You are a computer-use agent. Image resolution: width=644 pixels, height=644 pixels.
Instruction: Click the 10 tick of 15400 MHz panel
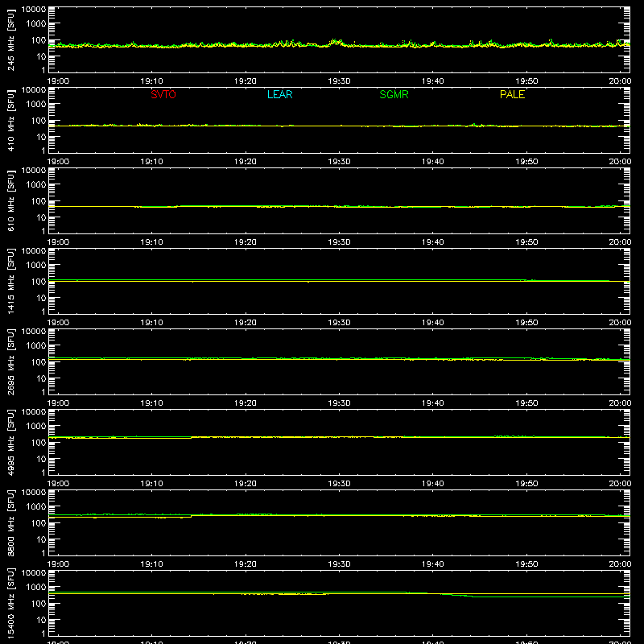point(41,620)
